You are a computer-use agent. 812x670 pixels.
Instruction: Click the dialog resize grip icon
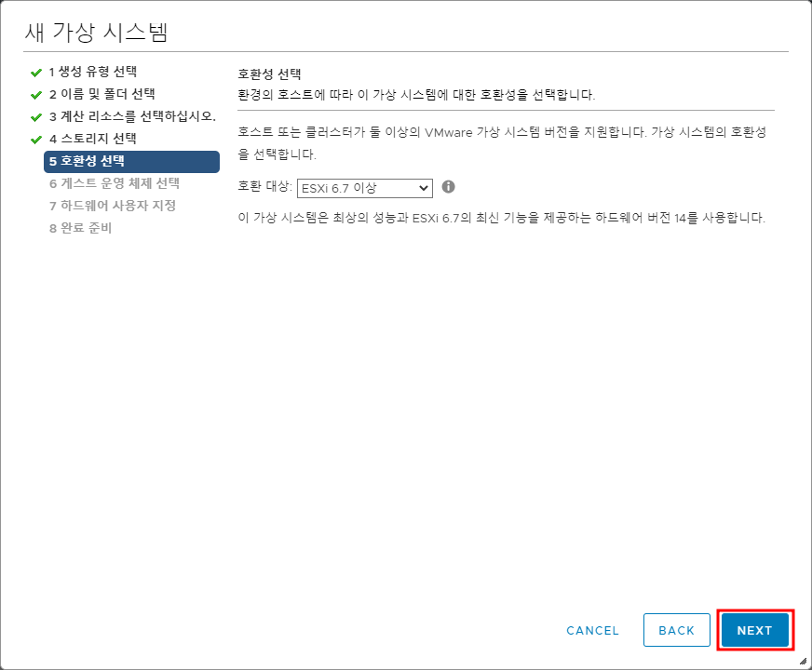point(804,661)
